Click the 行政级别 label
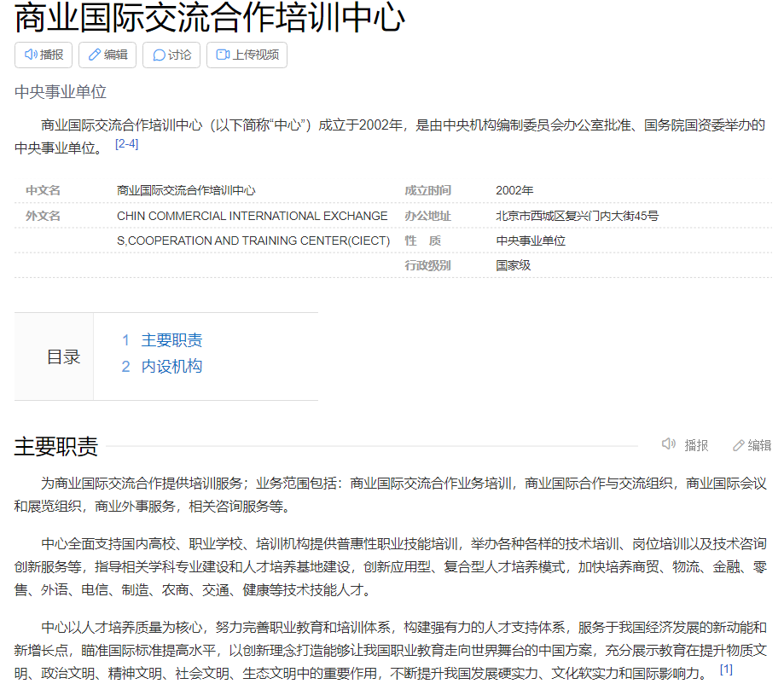The width and height of the screenshot is (784, 684). tap(428, 265)
